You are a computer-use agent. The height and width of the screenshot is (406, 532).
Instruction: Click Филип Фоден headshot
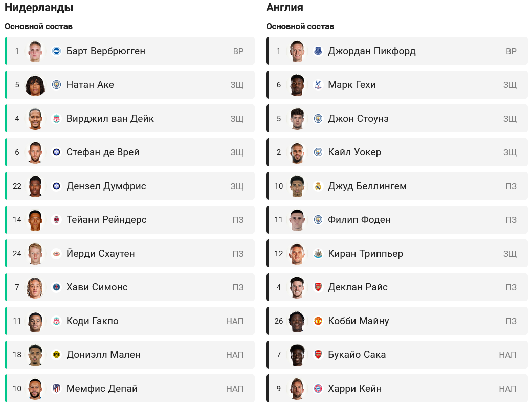click(297, 220)
